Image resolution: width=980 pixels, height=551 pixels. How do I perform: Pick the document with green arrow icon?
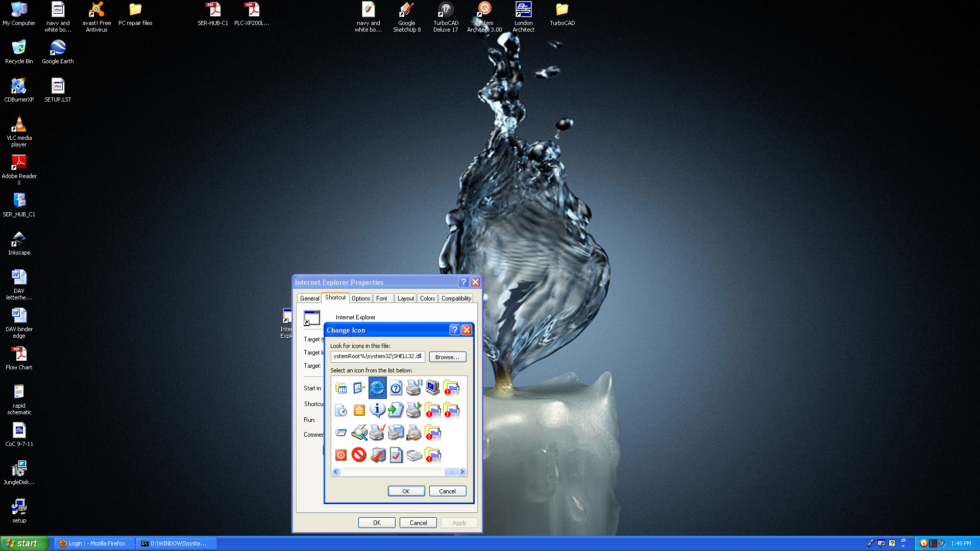click(x=396, y=410)
